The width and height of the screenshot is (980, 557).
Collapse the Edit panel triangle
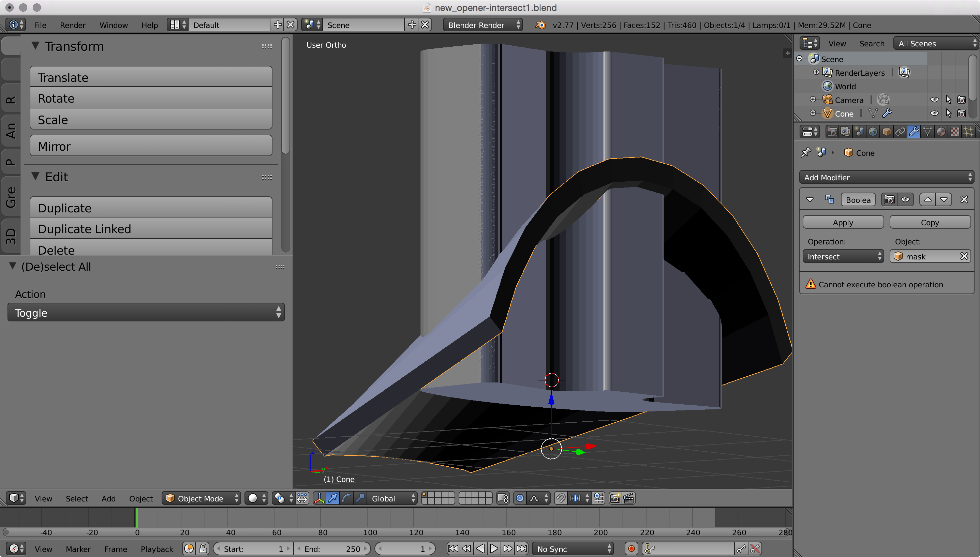[35, 176]
